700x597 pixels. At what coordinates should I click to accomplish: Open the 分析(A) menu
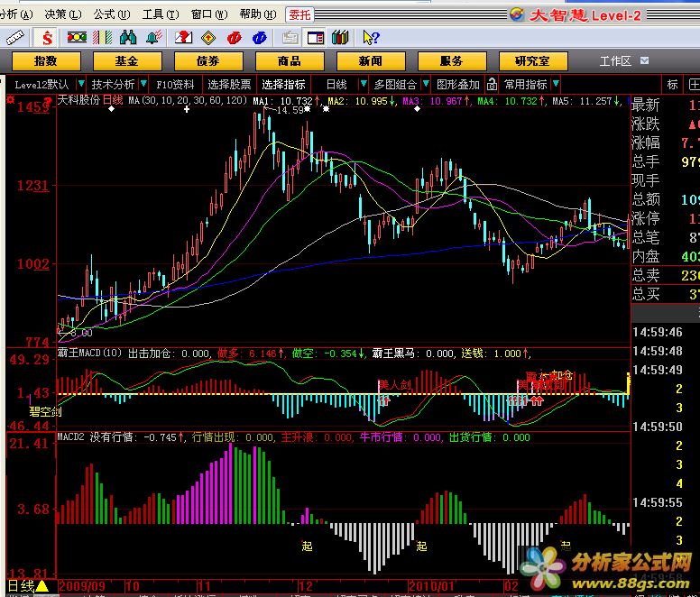coord(16,14)
